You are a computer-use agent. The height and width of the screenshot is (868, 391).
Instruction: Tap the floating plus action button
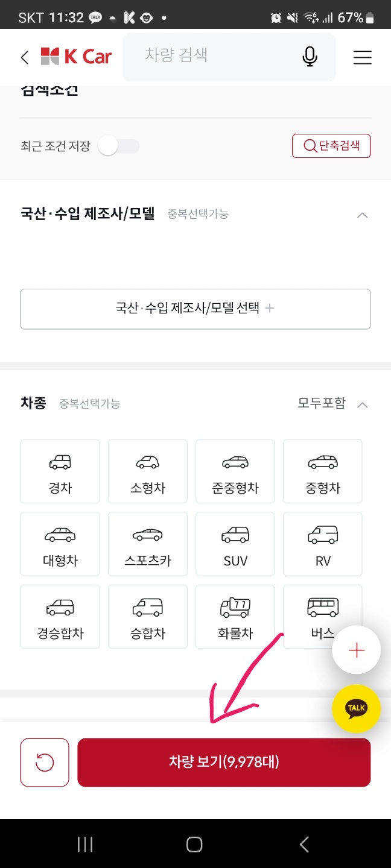(x=356, y=650)
